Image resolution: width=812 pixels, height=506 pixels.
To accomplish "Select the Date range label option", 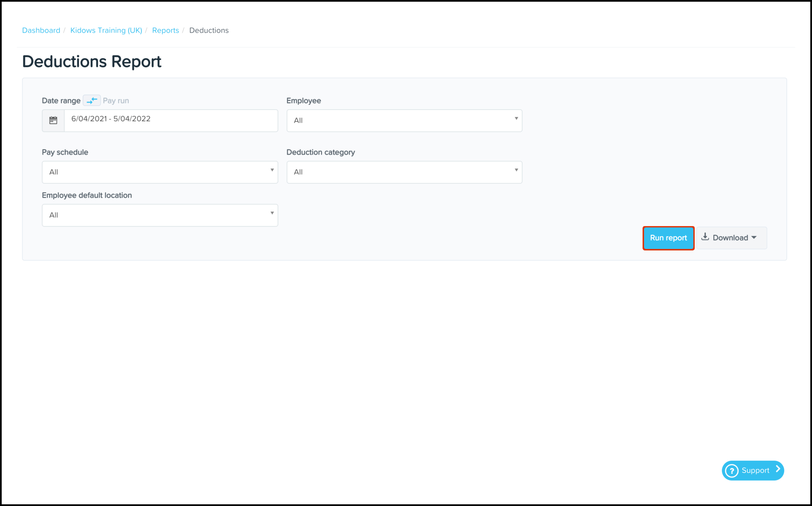I will tap(61, 101).
